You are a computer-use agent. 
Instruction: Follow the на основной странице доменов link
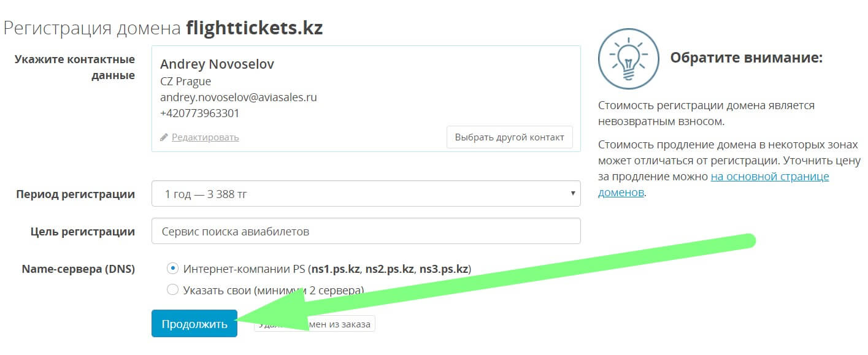[770, 177]
